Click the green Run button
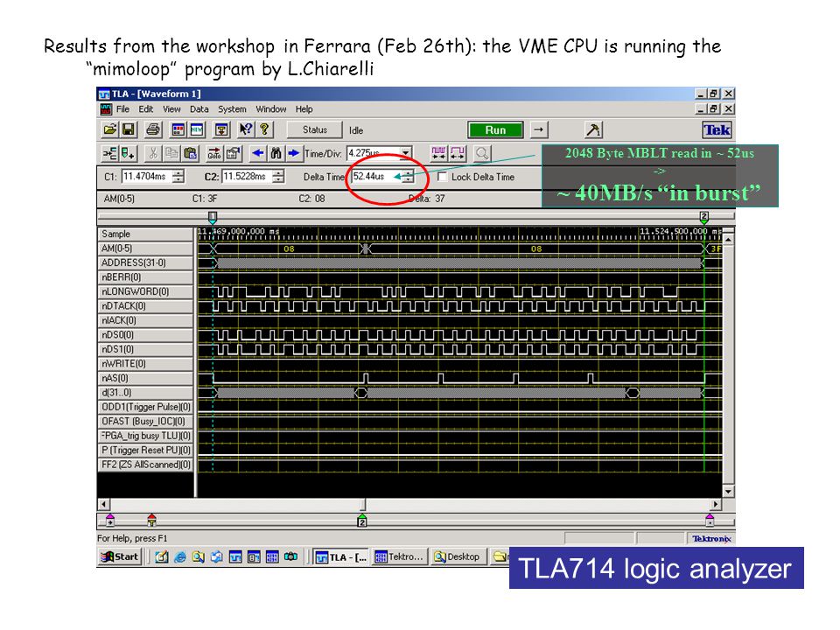 (495, 130)
